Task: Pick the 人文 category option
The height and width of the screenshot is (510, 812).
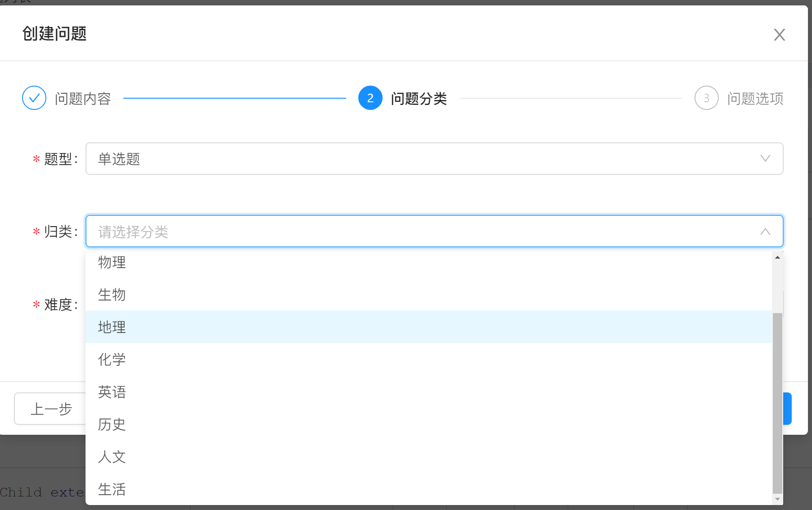Action: (112, 457)
